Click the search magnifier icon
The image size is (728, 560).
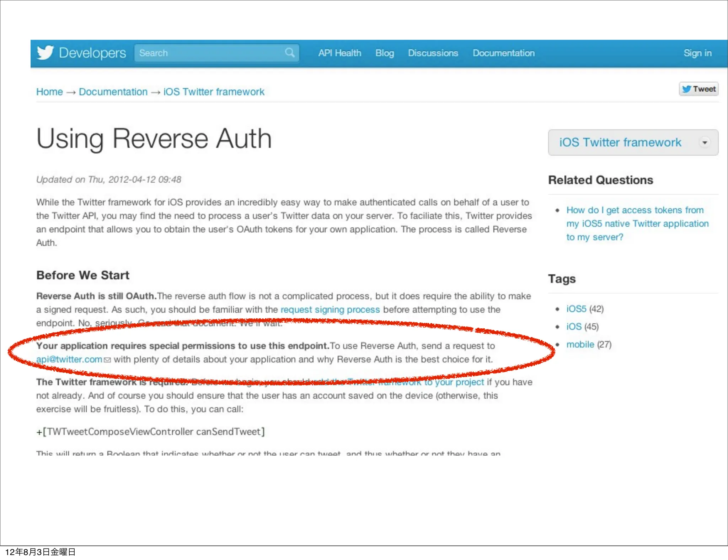pos(290,53)
